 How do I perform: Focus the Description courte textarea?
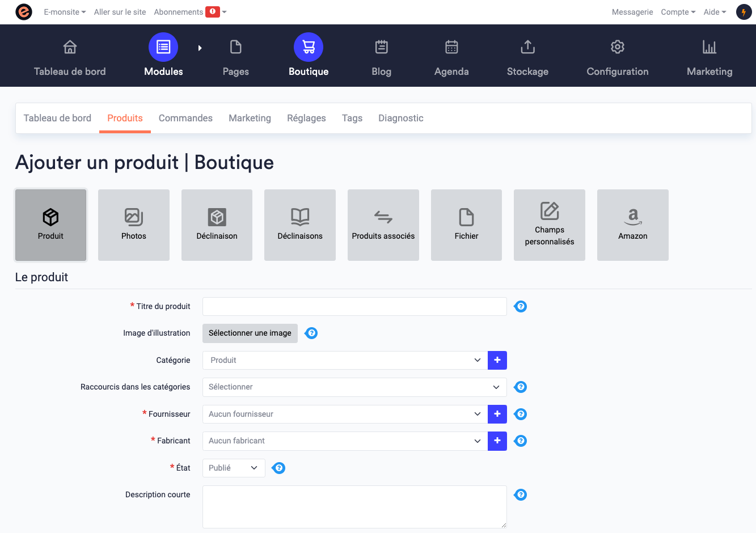tap(354, 507)
